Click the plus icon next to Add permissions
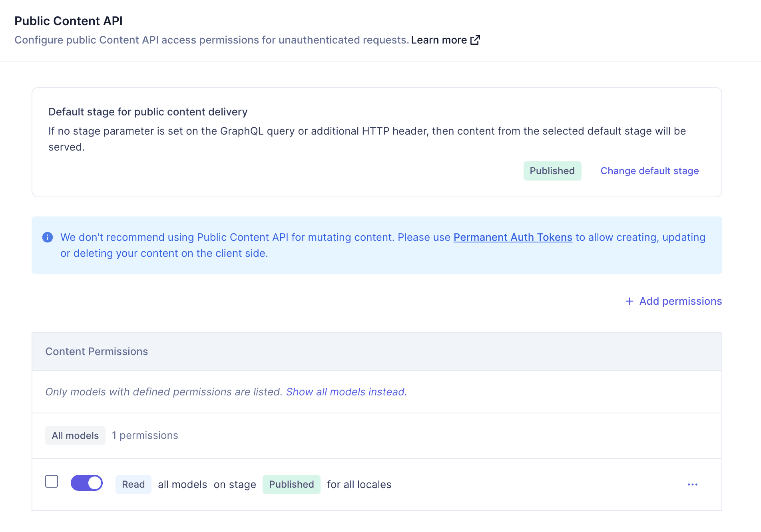 tap(630, 301)
